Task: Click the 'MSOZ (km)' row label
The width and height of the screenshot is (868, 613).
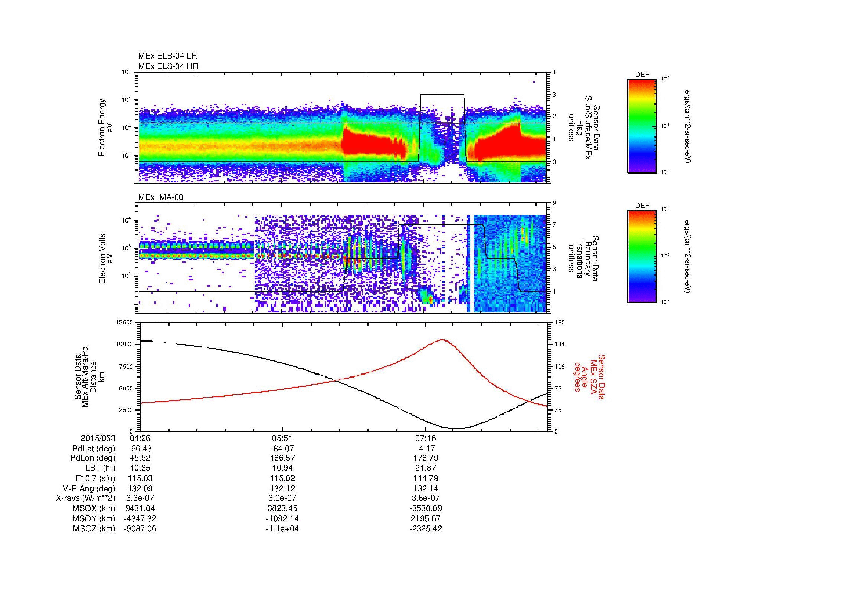Action: 94,529
